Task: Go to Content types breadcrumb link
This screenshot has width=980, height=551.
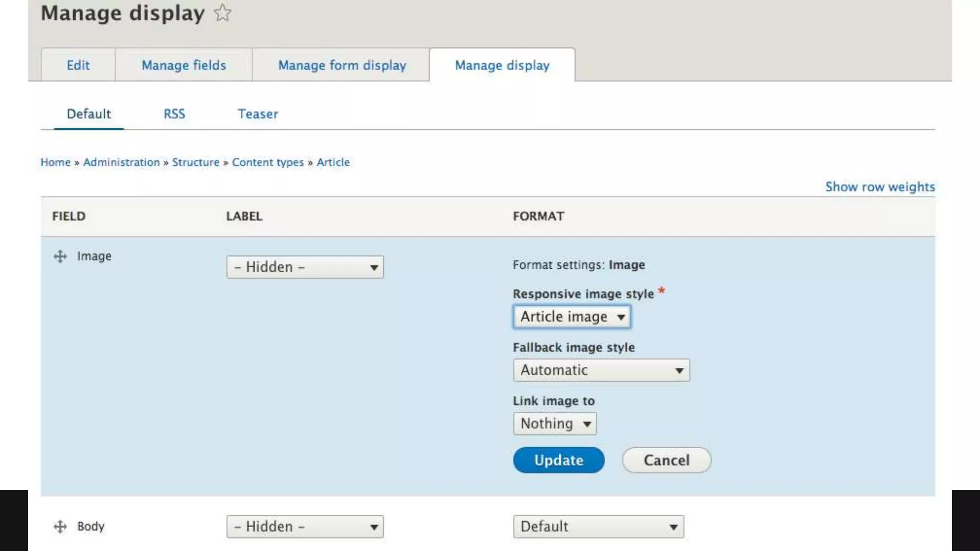Action: point(267,162)
